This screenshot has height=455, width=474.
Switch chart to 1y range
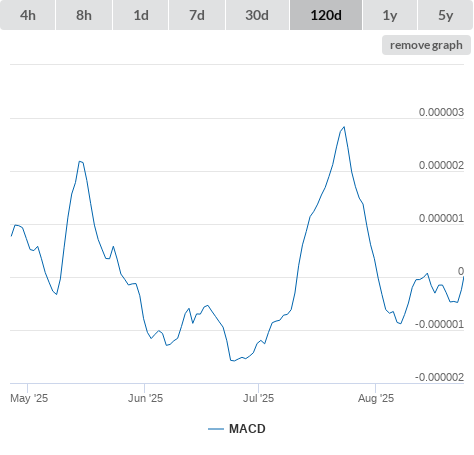[390, 15]
